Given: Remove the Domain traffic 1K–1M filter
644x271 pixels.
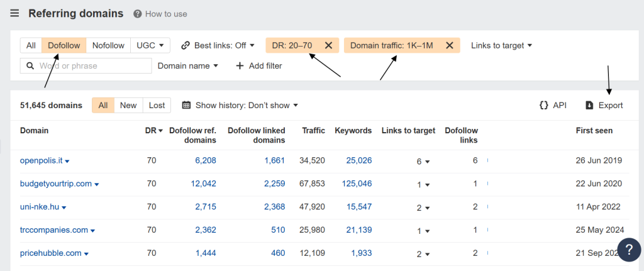Looking at the screenshot, I should pos(449,45).
